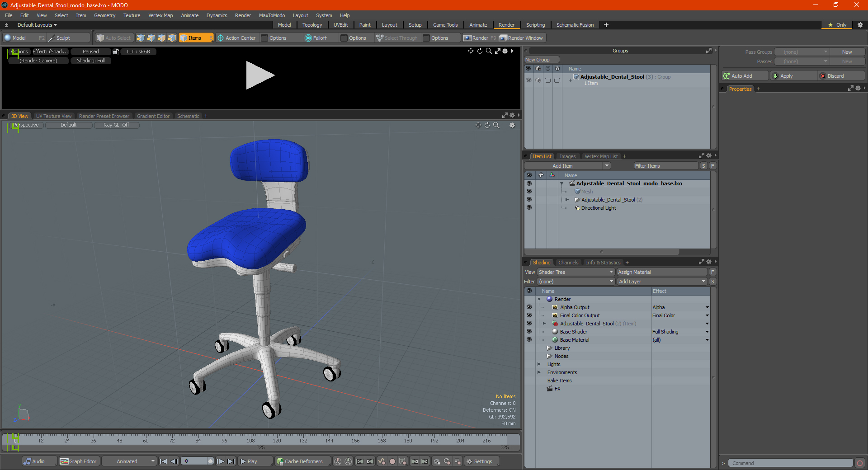Click the New Group button
The image size is (868, 470).
pyautogui.click(x=542, y=60)
